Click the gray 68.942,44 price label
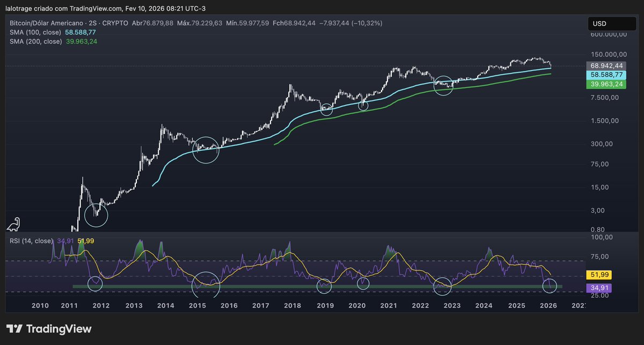This screenshot has width=644, height=345. [x=607, y=65]
